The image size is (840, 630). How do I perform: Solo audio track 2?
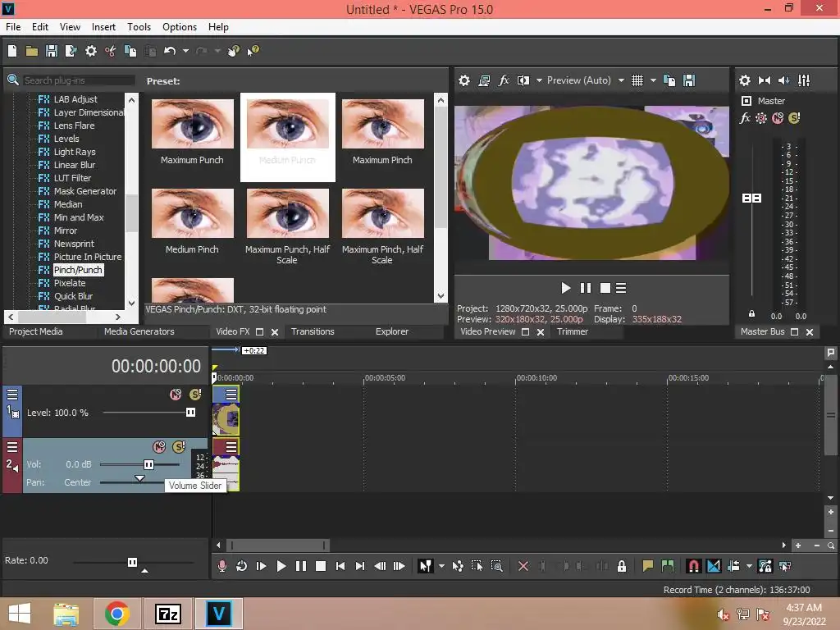pyautogui.click(x=179, y=447)
